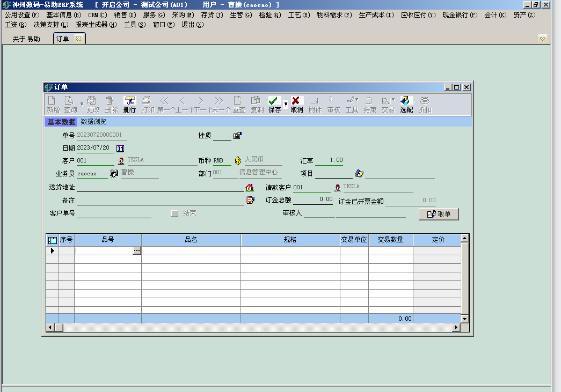
Task: Select the 基本数据 tab
Action: point(61,122)
